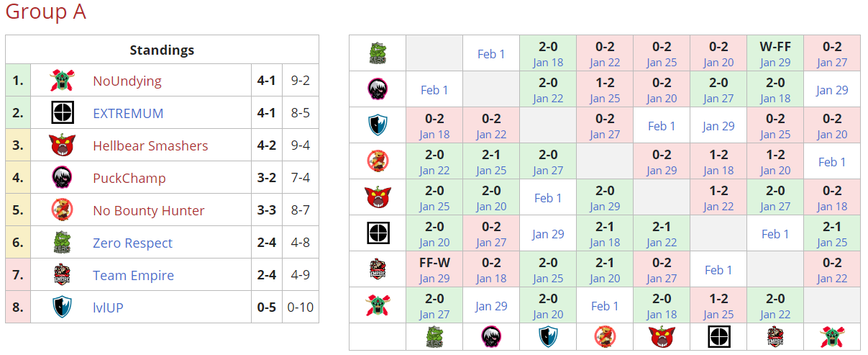This screenshot has width=868, height=355.
Task: Click the W-FF result cell dated Jan 29
Action: pos(775,53)
